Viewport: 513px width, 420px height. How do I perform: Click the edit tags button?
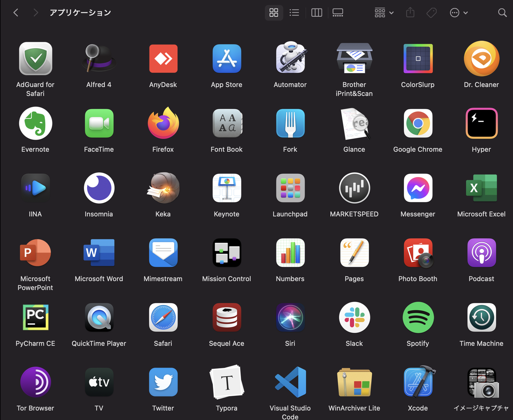tap(431, 13)
